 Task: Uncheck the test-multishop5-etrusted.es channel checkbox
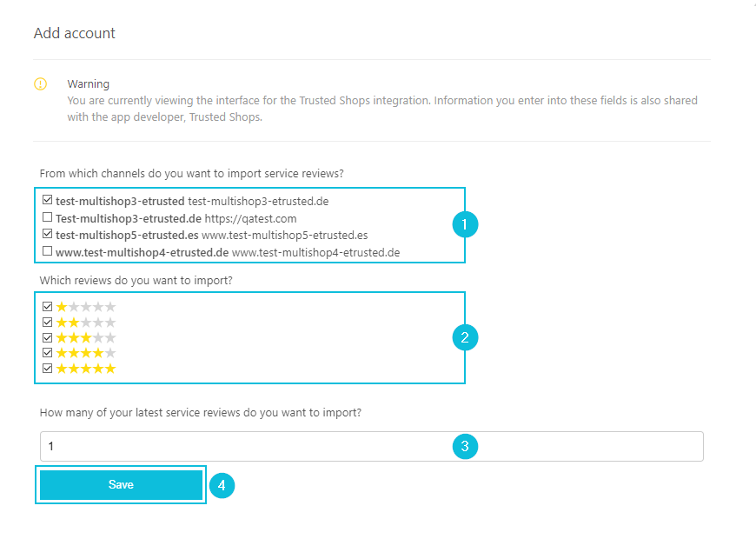47,234
